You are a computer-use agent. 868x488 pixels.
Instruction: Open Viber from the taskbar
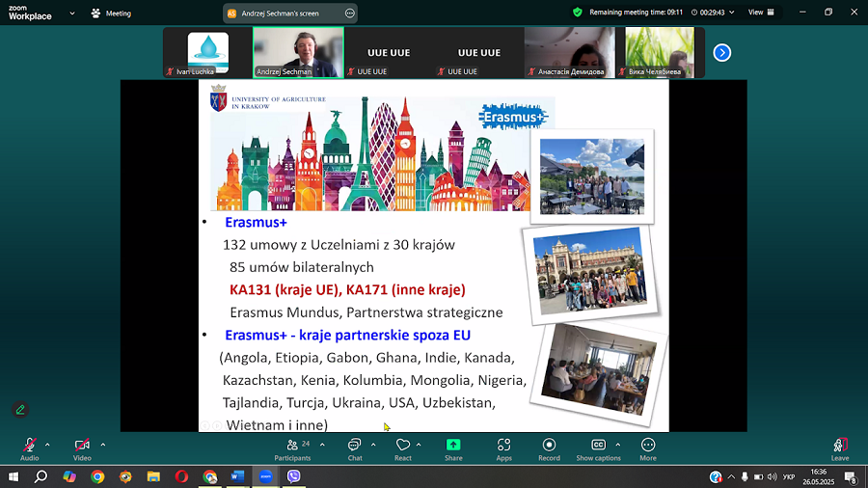click(x=294, y=476)
